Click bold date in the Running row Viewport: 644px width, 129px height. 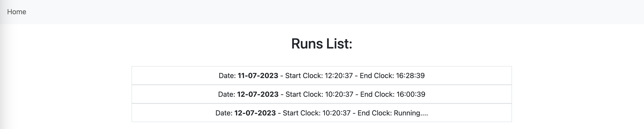(x=255, y=113)
